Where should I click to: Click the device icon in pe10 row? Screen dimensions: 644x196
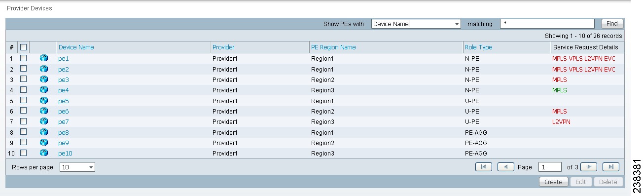[44, 153]
